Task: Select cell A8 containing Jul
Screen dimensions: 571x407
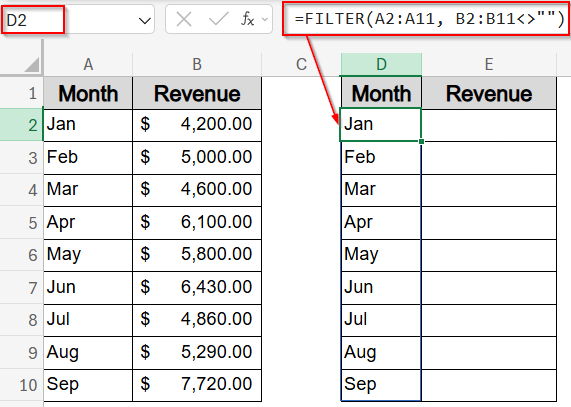Action: [88, 320]
